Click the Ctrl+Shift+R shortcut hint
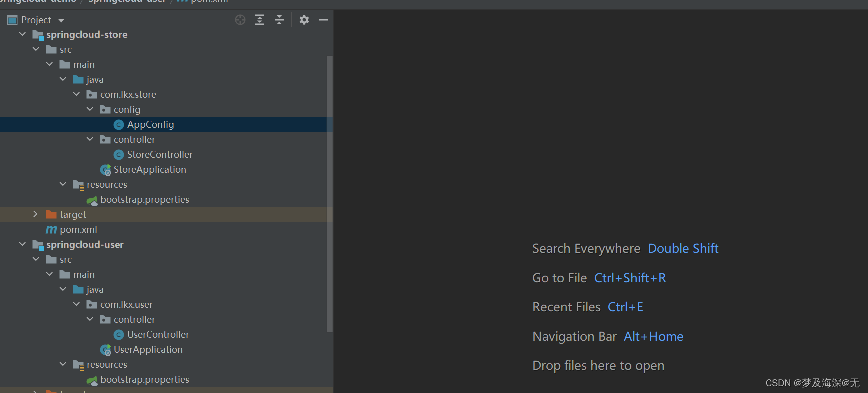Screen dimensions: 868x393 point(630,278)
